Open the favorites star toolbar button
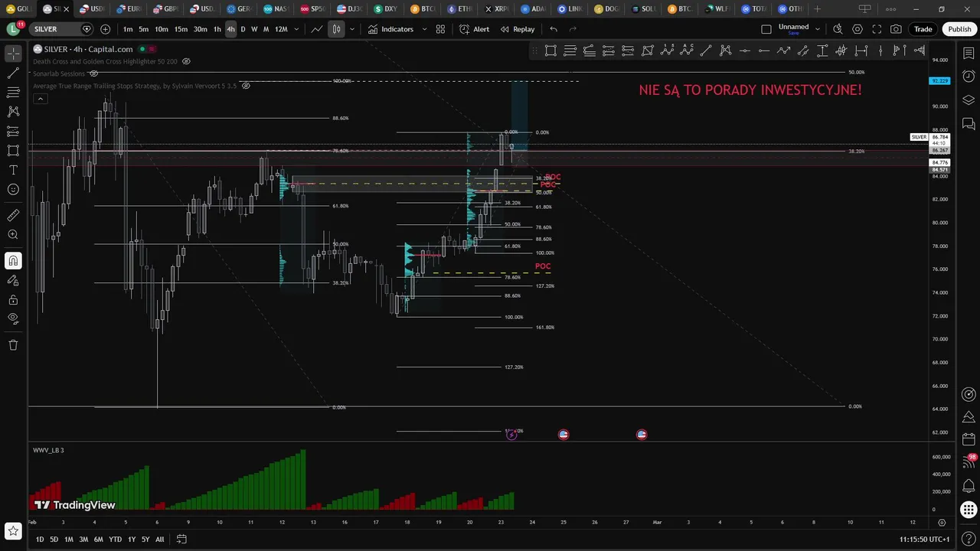Screen dimensions: 980x551 point(13,530)
